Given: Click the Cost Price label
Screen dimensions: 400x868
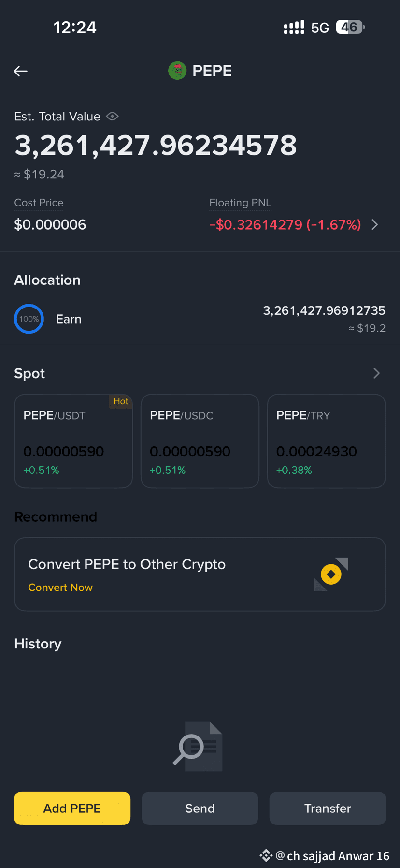Looking at the screenshot, I should click(39, 203).
